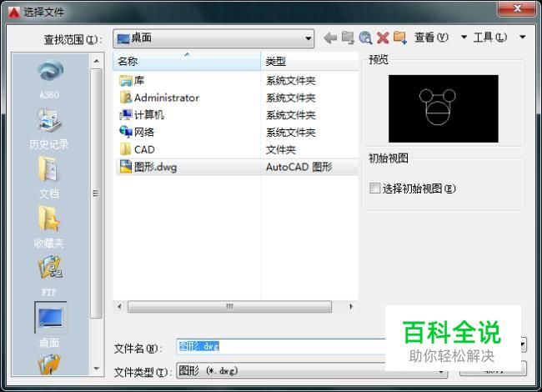542x392 pixels.
Task: Select the 计算机 computer entry
Action: pos(142,115)
